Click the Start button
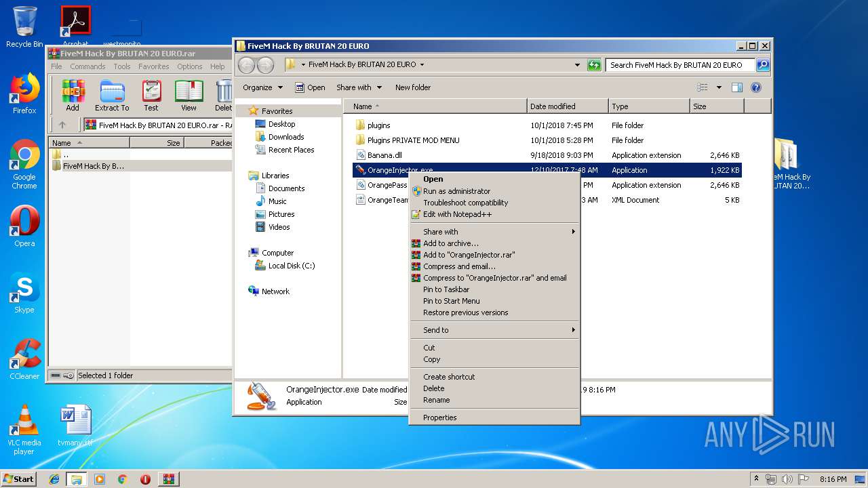The width and height of the screenshot is (868, 488). [x=19, y=479]
